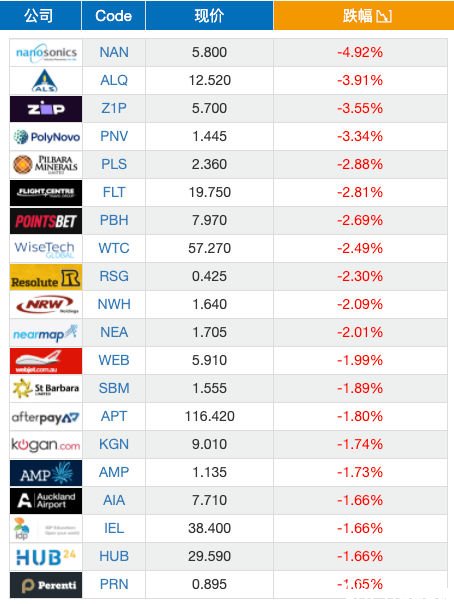Select the Afterpay logo
The height and width of the screenshot is (604, 454).
46,417
